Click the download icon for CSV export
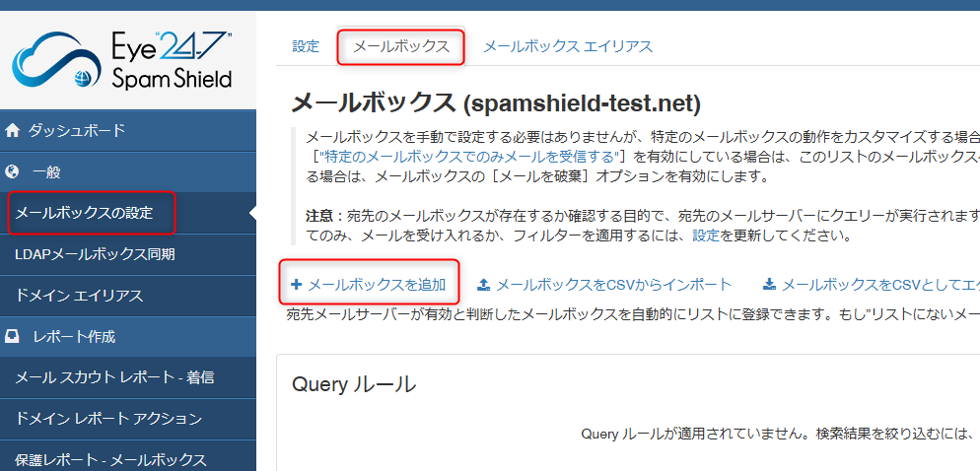 tap(769, 285)
